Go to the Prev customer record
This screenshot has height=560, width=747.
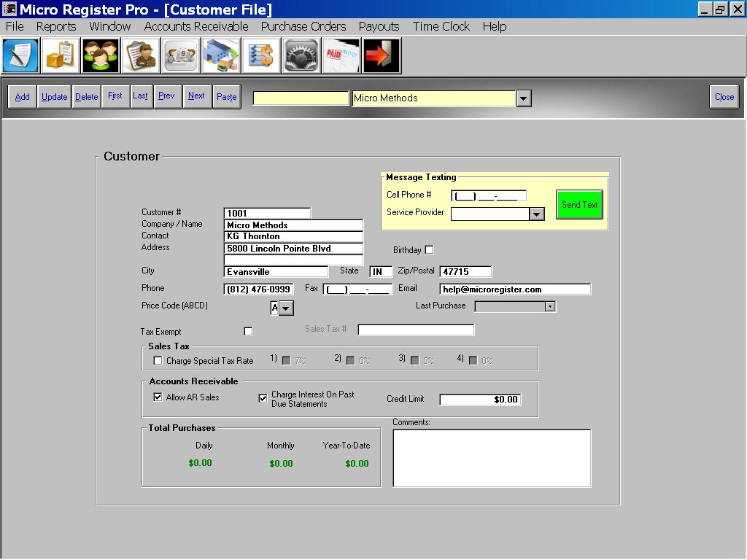[168, 97]
